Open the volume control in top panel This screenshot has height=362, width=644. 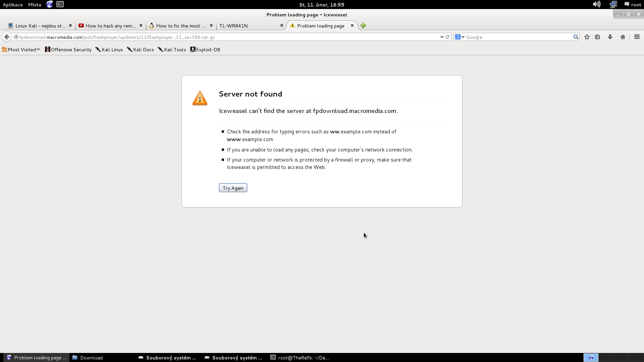(x=596, y=4)
